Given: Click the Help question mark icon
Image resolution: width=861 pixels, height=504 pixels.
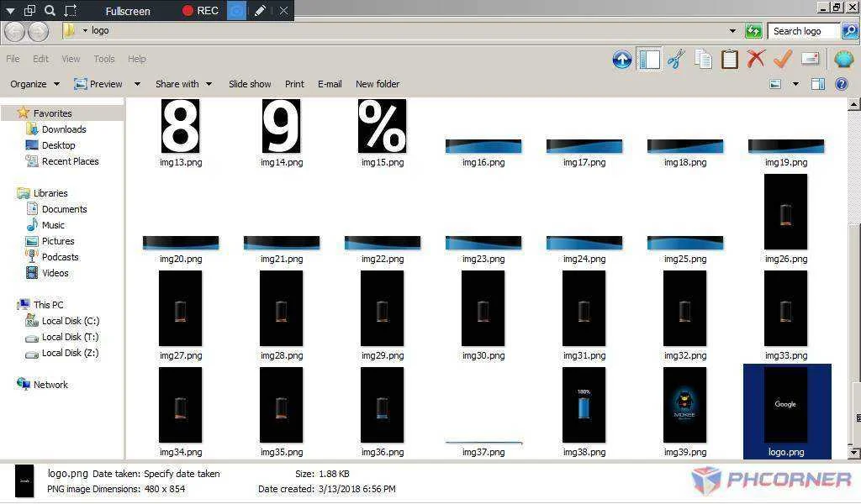Looking at the screenshot, I should 841,84.
